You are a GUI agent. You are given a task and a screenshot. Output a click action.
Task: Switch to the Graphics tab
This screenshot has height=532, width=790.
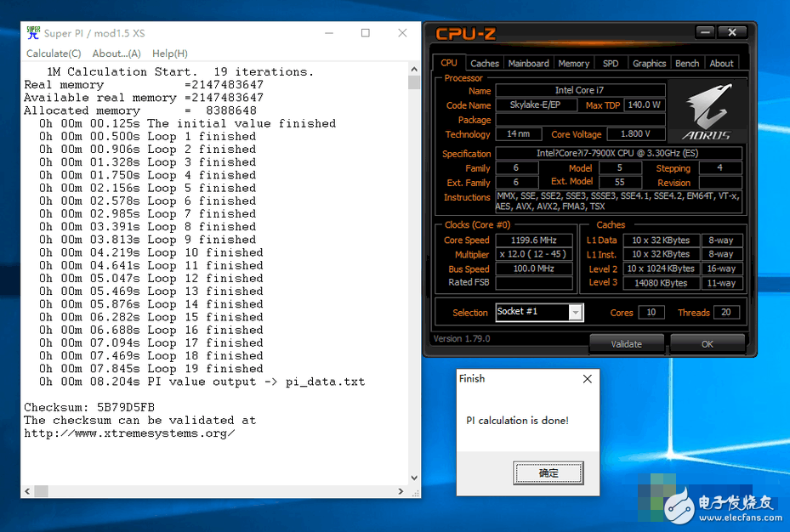(649, 62)
